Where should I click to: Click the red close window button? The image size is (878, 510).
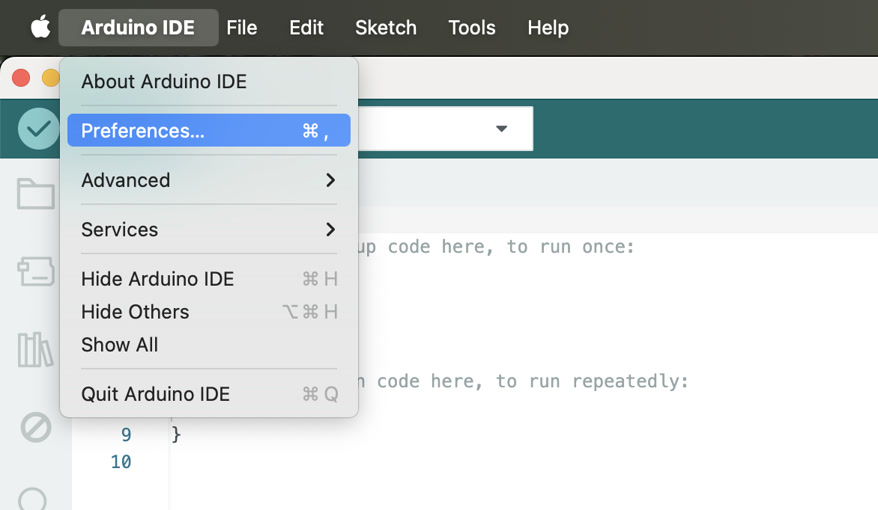point(21,78)
